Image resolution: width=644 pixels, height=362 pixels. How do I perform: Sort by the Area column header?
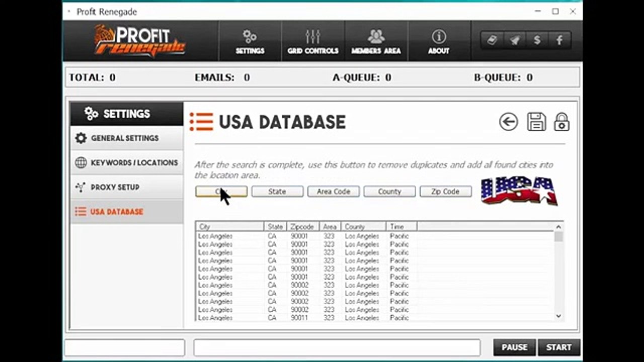click(330, 227)
